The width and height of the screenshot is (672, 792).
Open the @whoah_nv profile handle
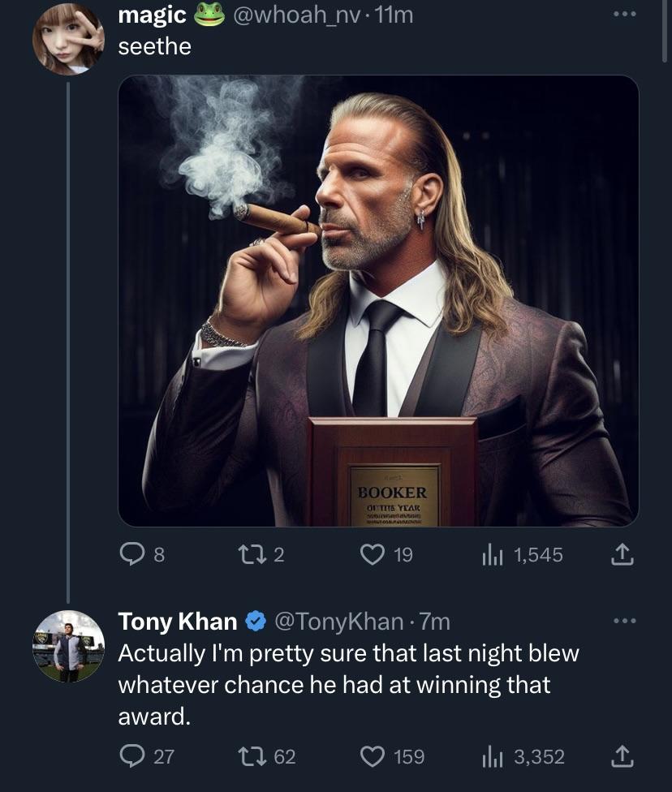[x=295, y=15]
